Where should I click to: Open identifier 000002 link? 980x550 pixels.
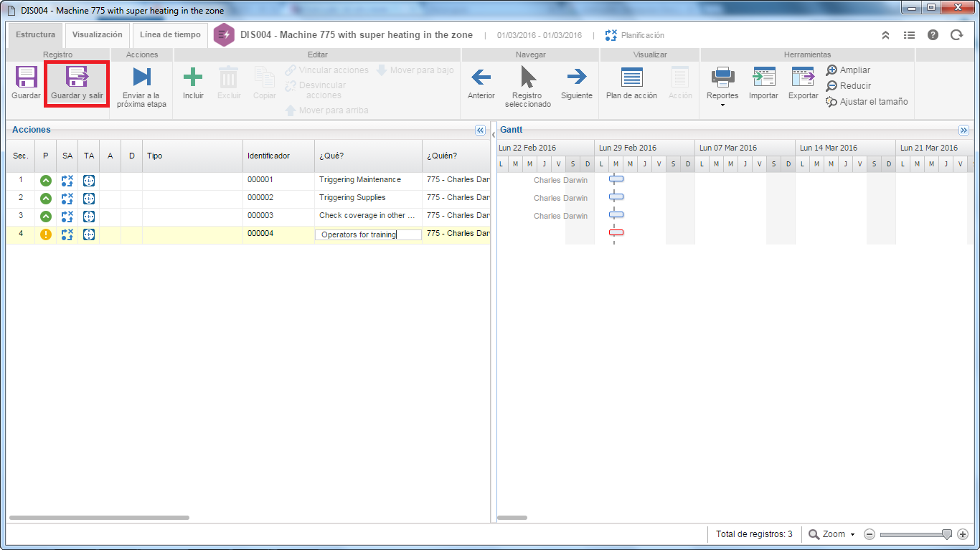(x=260, y=197)
